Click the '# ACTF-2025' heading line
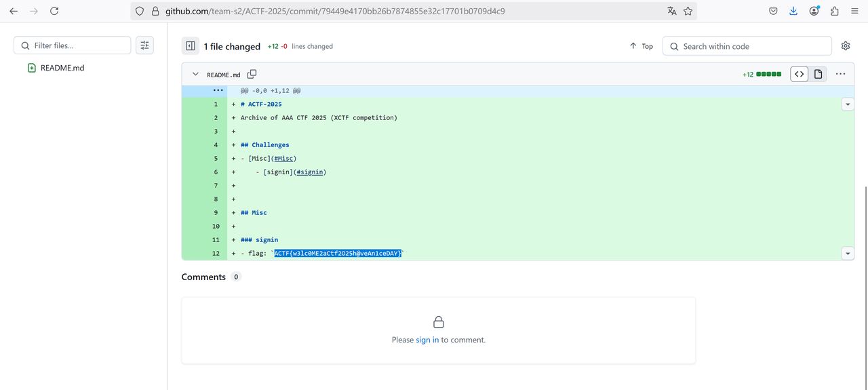868x390 pixels. tap(261, 104)
